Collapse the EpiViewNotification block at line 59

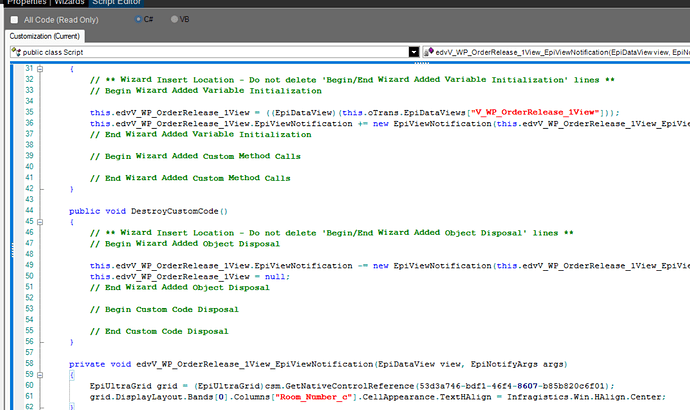point(40,375)
